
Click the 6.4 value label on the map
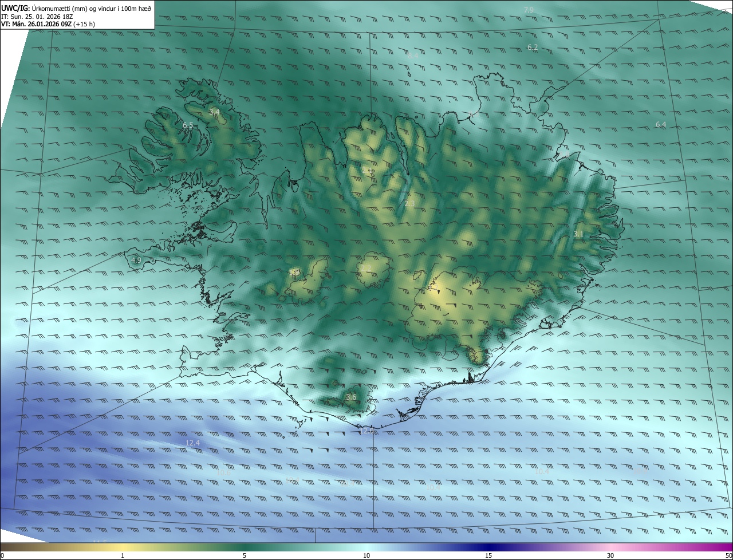pyautogui.click(x=661, y=125)
